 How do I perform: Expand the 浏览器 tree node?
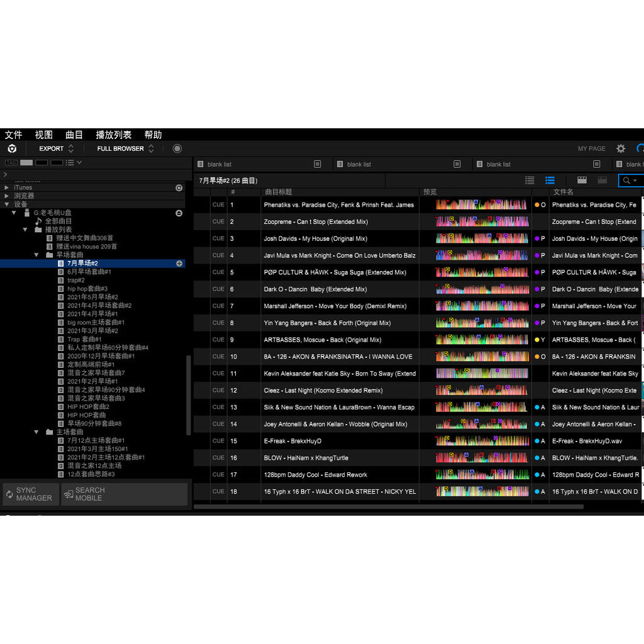pos(6,196)
